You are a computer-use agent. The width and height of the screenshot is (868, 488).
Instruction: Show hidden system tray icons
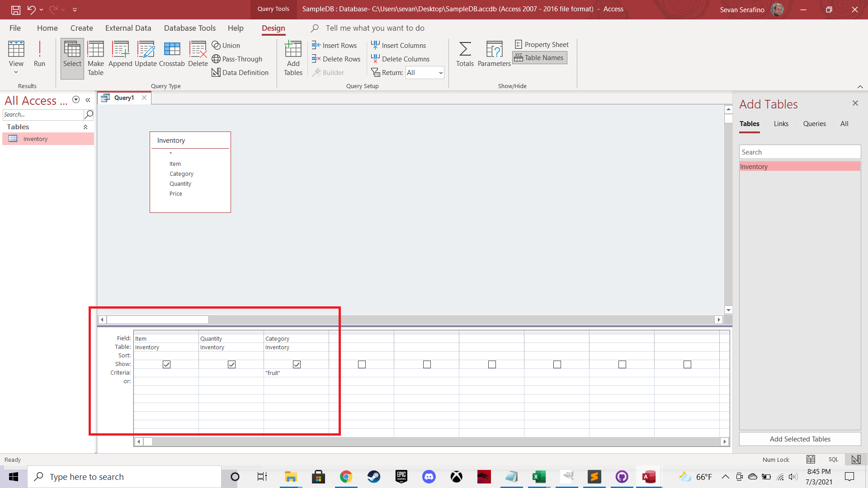725,477
